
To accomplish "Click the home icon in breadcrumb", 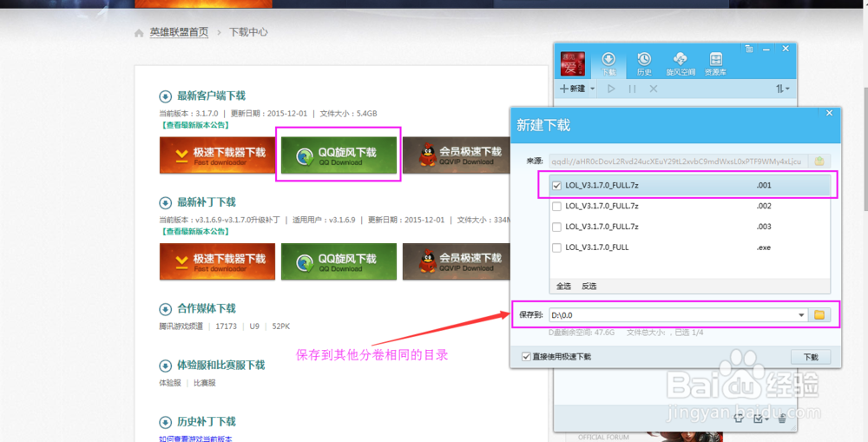I will (139, 33).
